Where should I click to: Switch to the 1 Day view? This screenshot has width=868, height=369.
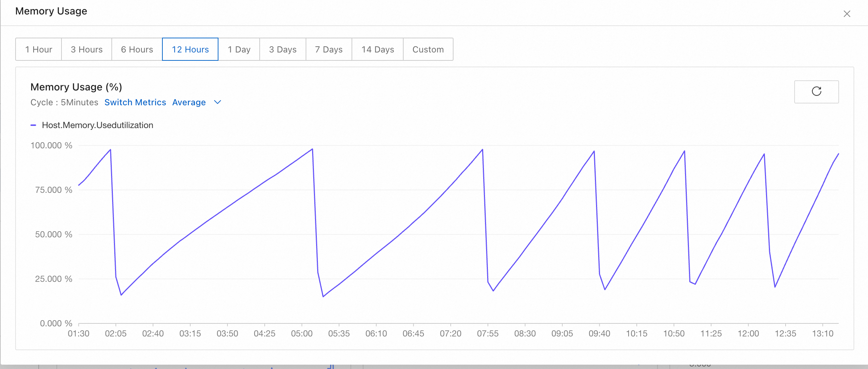[x=239, y=49]
